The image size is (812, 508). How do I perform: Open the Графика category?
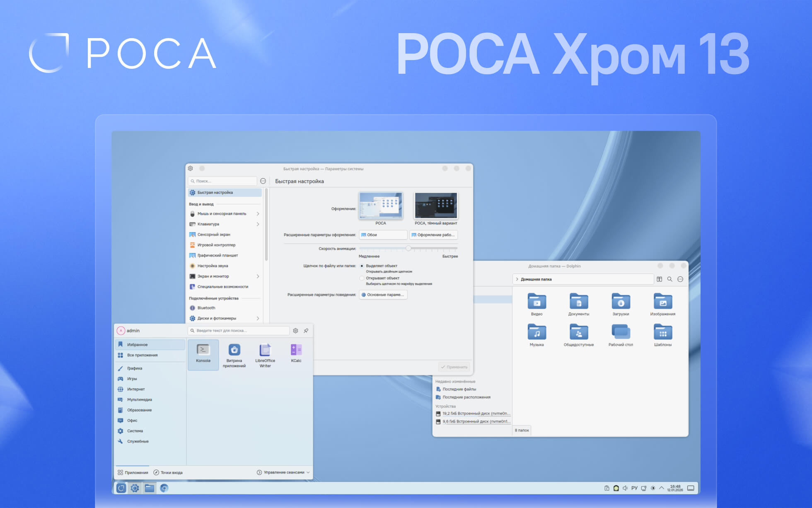[x=150, y=368]
